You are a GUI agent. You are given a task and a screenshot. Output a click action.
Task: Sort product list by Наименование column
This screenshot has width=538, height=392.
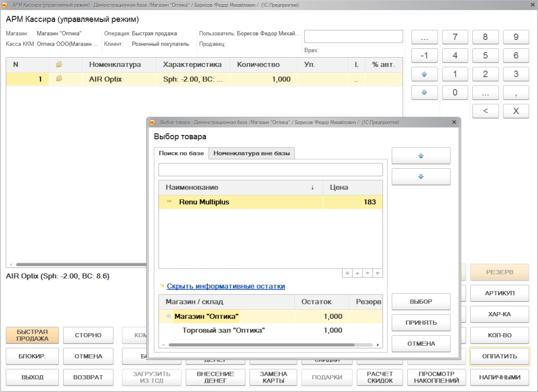tap(192, 188)
